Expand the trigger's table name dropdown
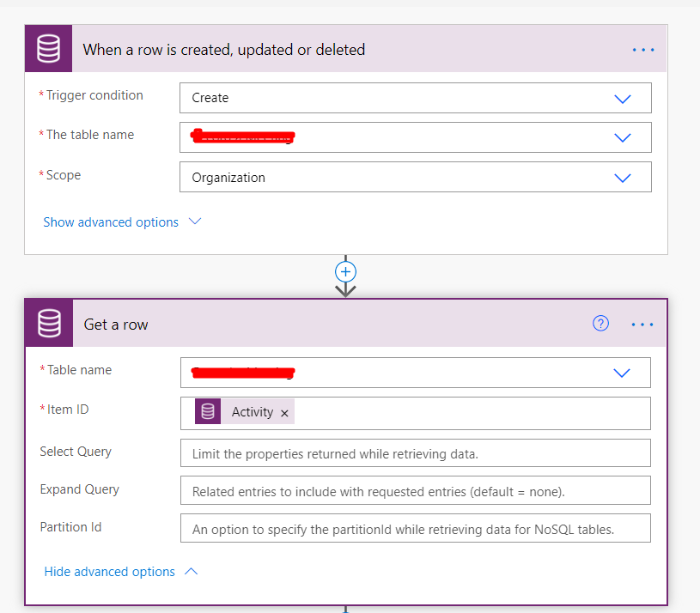 pyautogui.click(x=623, y=137)
